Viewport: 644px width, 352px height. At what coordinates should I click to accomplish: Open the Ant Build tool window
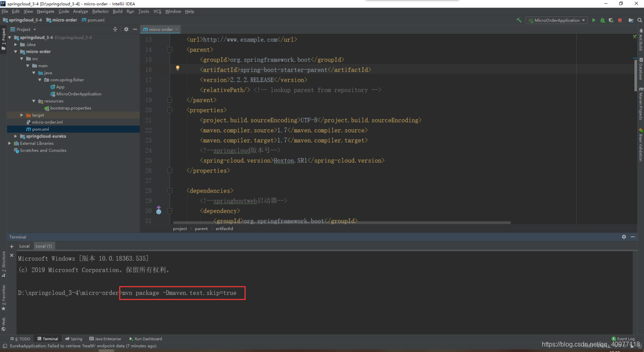tap(641, 40)
